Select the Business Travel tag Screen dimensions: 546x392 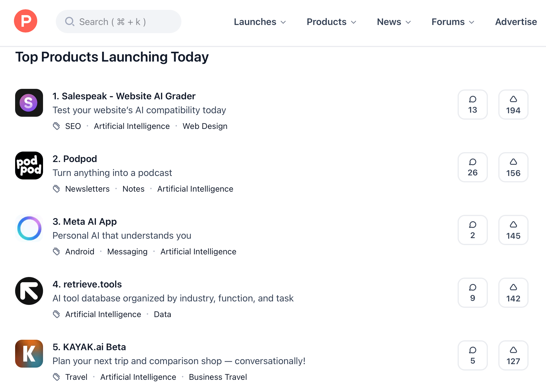tap(218, 377)
